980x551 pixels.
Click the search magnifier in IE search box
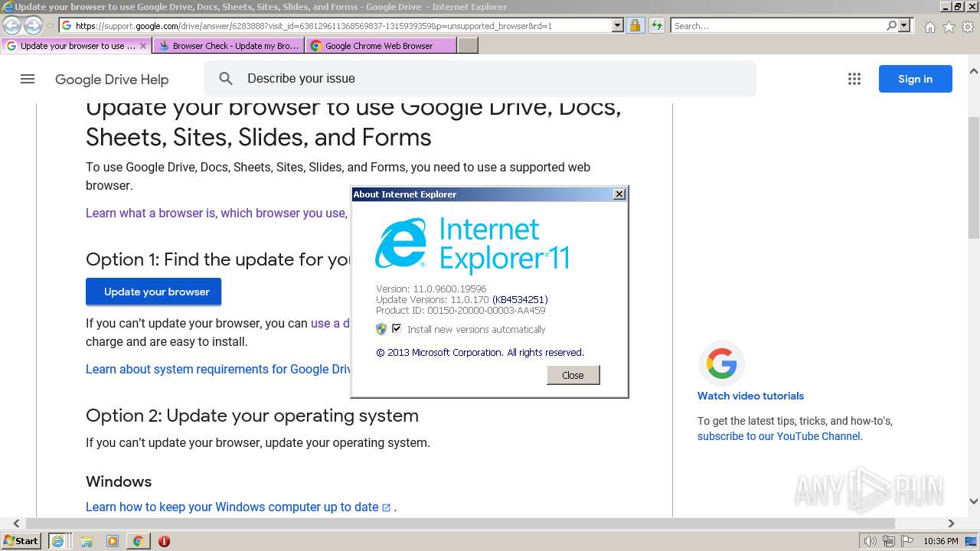pyautogui.click(x=891, y=26)
